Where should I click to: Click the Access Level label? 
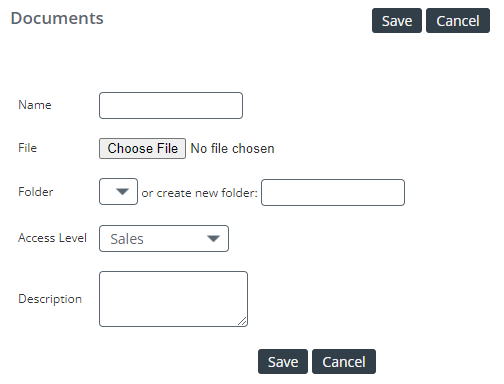coord(52,238)
